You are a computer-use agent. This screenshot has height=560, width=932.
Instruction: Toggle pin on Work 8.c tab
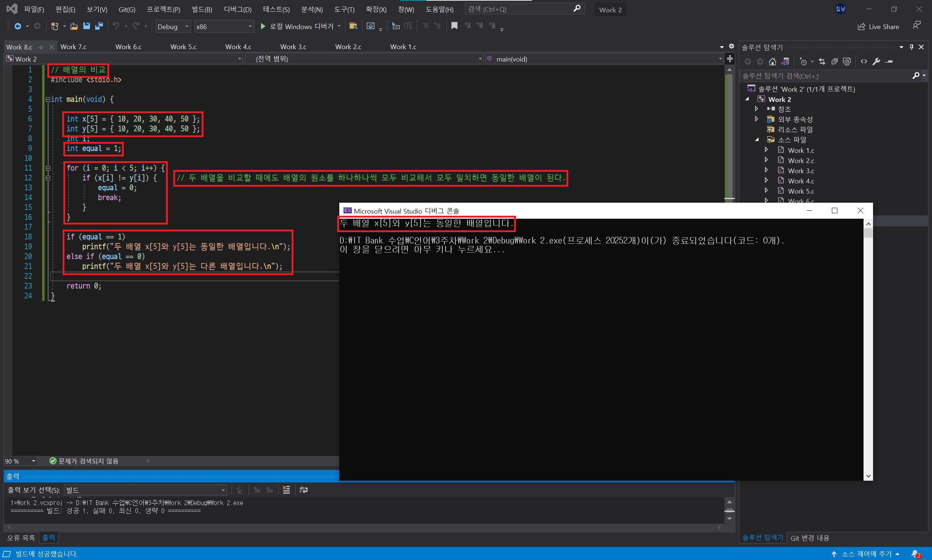pos(41,47)
